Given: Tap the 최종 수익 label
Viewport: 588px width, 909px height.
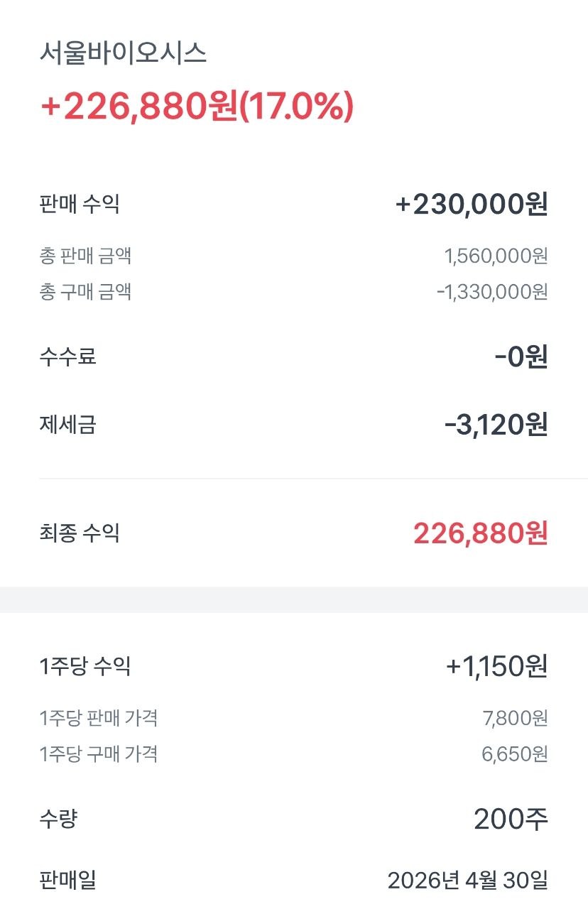Looking at the screenshot, I should tap(80, 533).
